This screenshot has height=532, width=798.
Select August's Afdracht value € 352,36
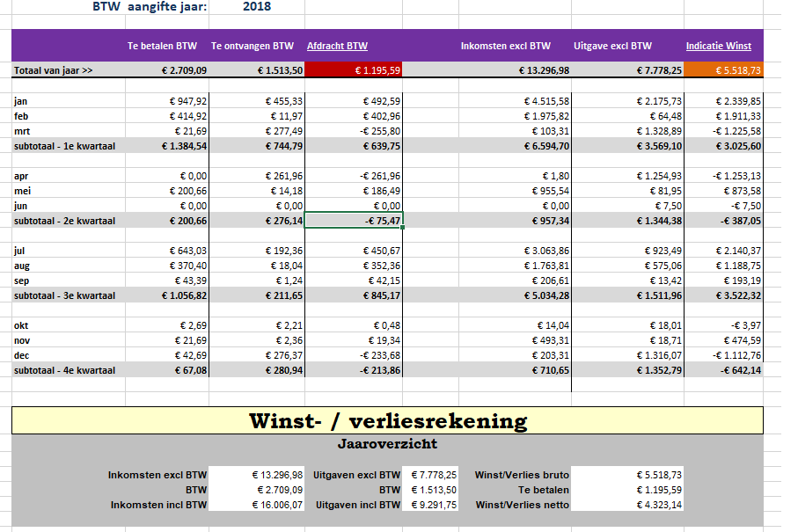click(x=381, y=266)
